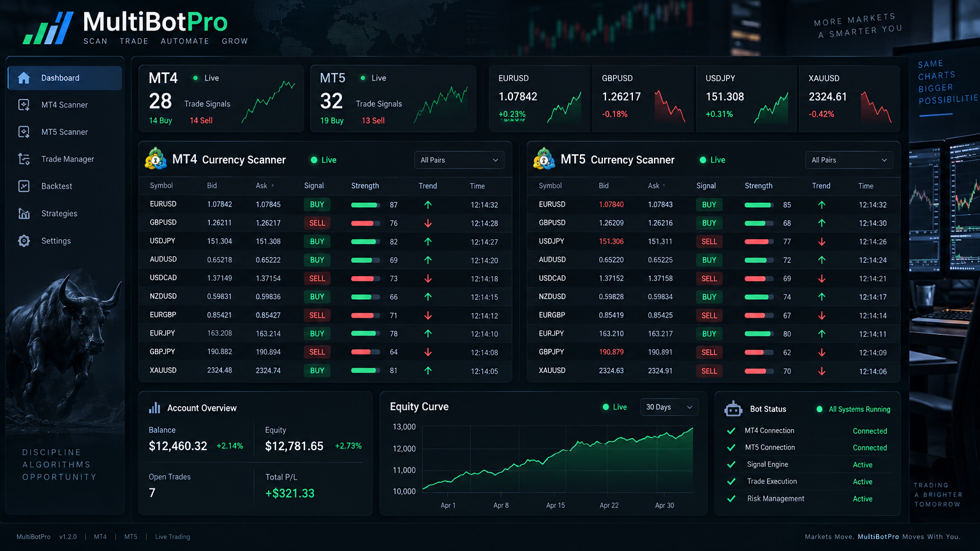This screenshot has width=980, height=551.
Task: Open the Equity Curve 30 Days dropdown
Action: pyautogui.click(x=669, y=407)
